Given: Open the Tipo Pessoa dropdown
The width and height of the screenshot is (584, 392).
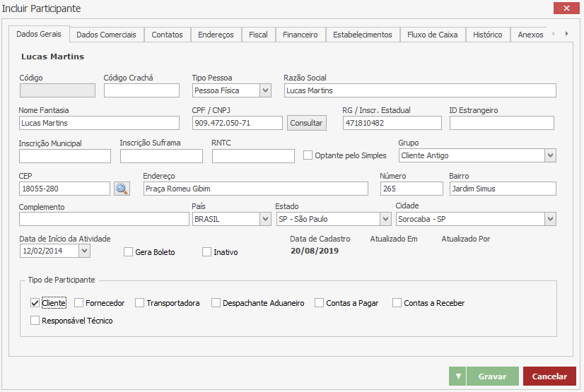Looking at the screenshot, I should pyautogui.click(x=265, y=90).
